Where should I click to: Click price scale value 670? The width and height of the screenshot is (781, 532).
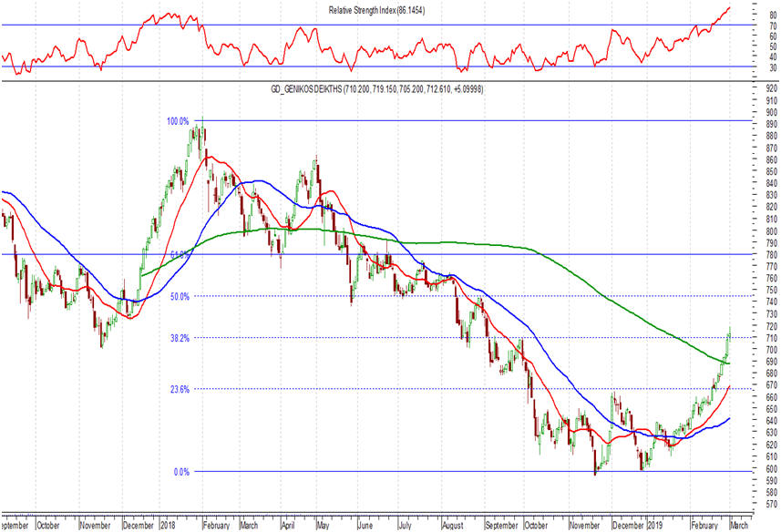pyautogui.click(x=771, y=385)
